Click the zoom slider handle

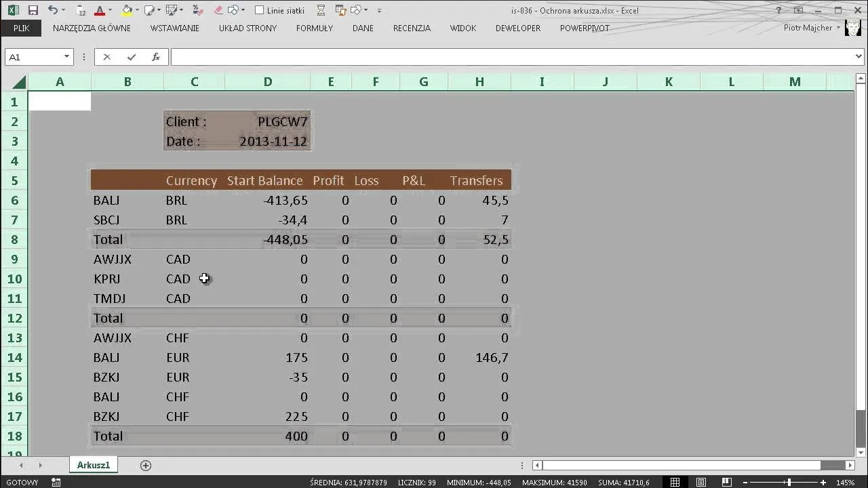coord(789,482)
